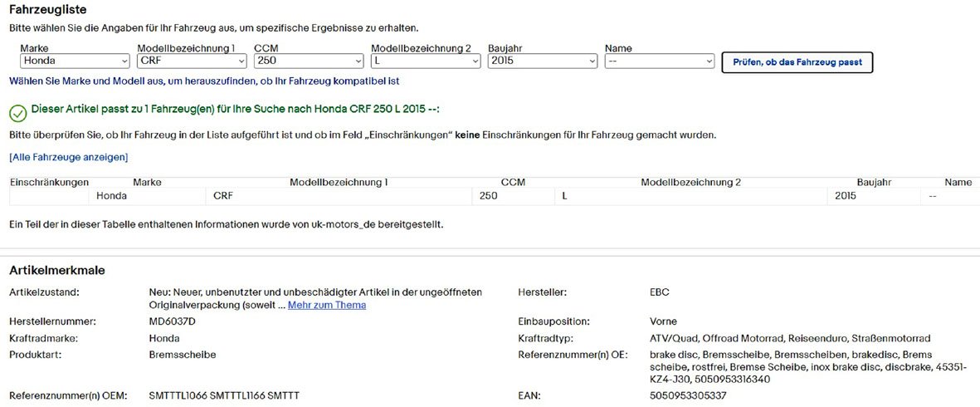980x407 pixels.
Task: Click the CCM column header in the table
Action: 513,183
